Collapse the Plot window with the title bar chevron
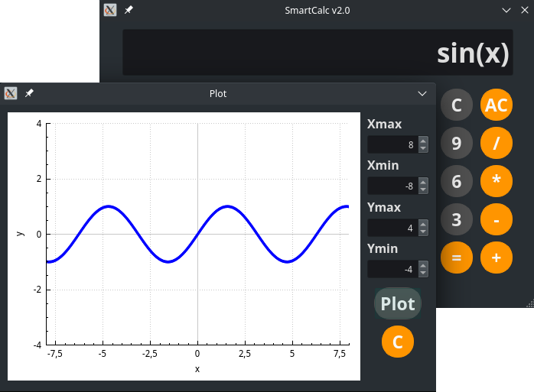 tap(422, 93)
